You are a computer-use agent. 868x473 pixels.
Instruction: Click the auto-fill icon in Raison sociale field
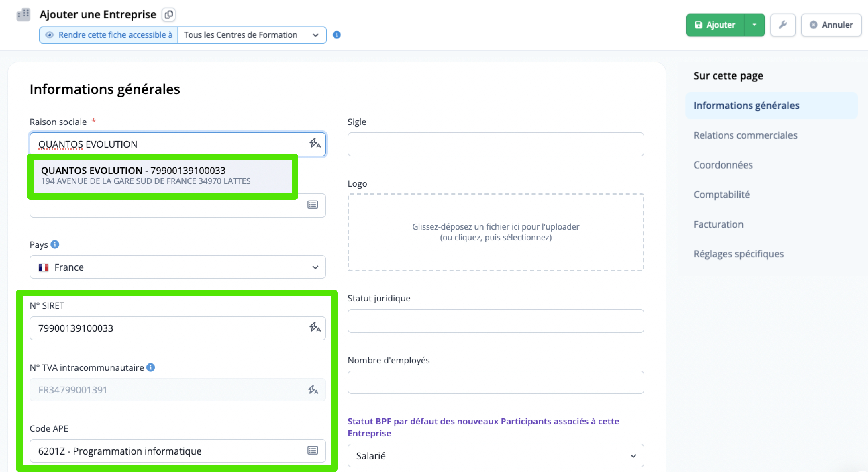(315, 143)
